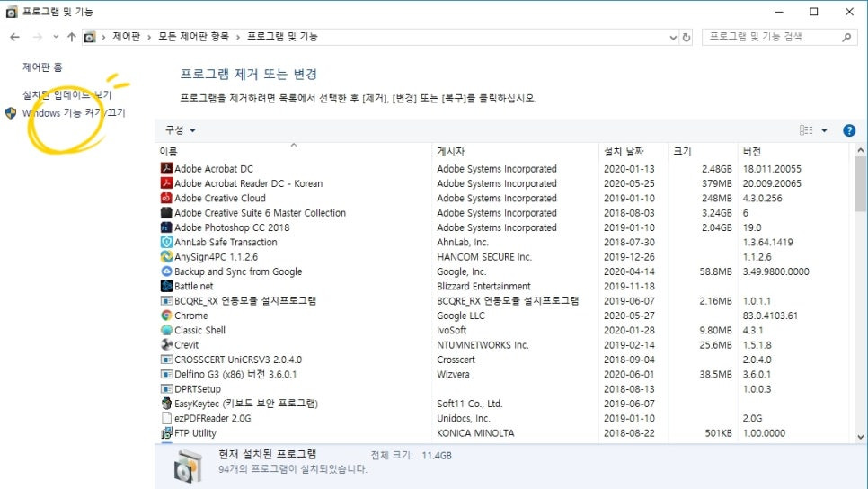Click publisher KONICA MINOLTA
Image resolution: width=868 pixels, height=489 pixels.
click(x=475, y=433)
